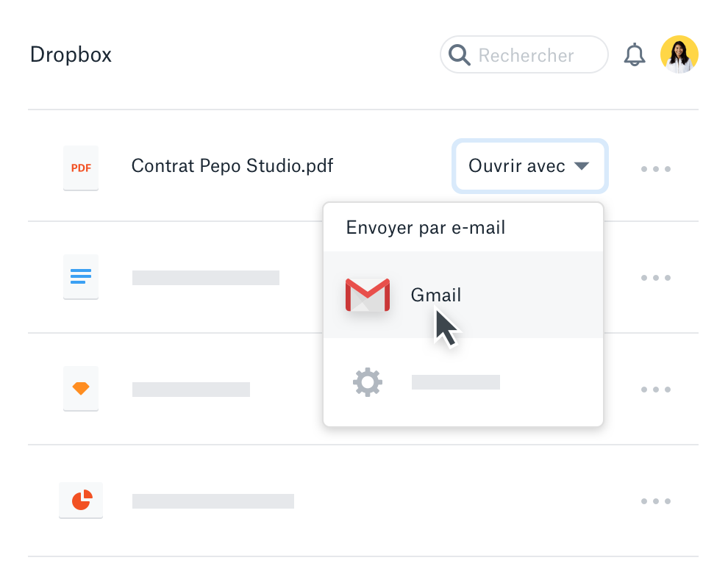Image resolution: width=728 pixels, height=588 pixels.
Task: Click the search magnifier icon
Action: (459, 55)
